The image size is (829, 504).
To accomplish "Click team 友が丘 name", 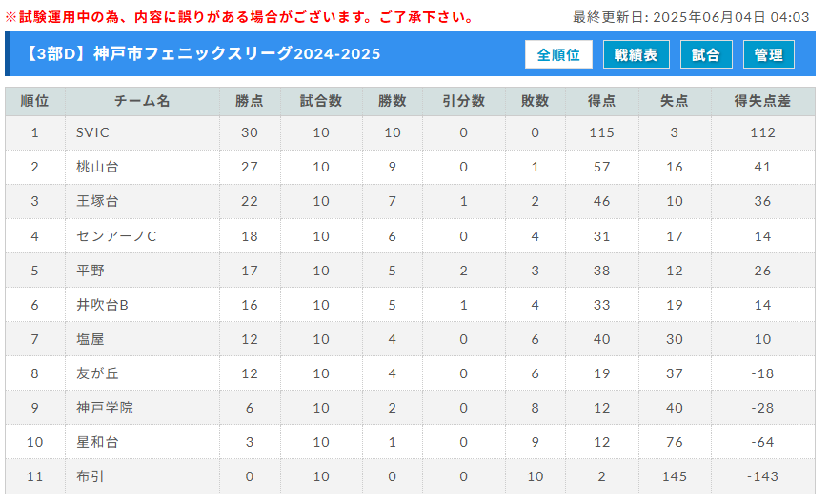I will click(x=97, y=373).
